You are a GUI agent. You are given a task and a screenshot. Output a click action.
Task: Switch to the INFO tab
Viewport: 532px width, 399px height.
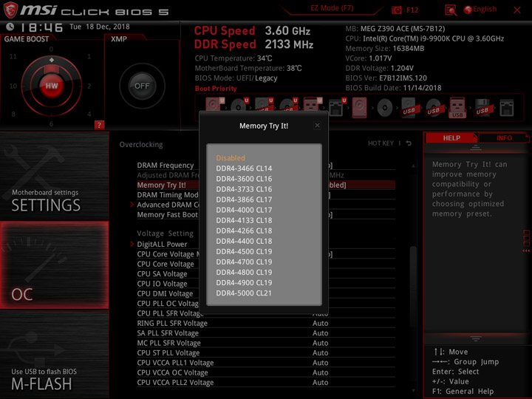[504, 137]
